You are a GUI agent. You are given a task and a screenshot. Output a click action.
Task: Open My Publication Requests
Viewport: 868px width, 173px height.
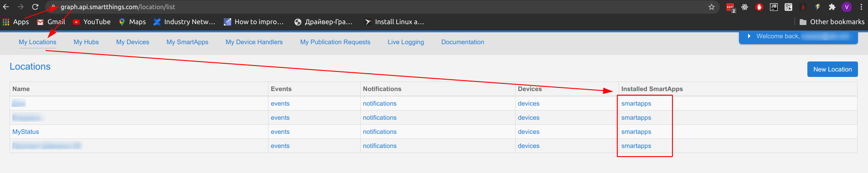[335, 42]
